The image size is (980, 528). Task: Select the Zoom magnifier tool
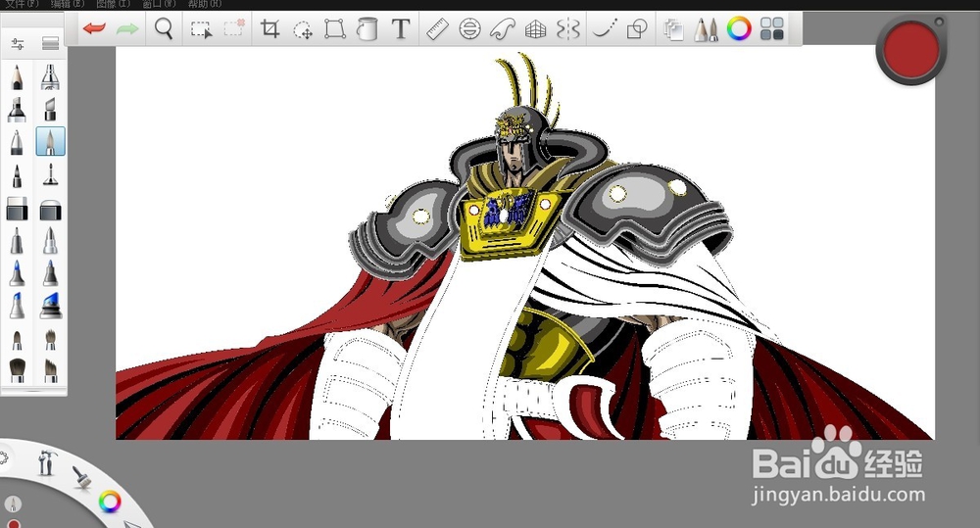[164, 28]
